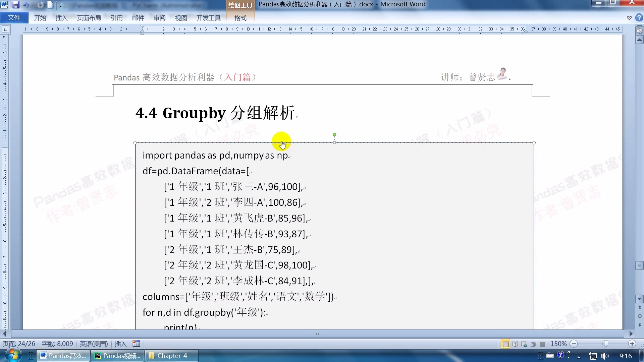Click 页面: 24/26 page indicator
This screenshot has height=362, width=644.
click(x=18, y=344)
